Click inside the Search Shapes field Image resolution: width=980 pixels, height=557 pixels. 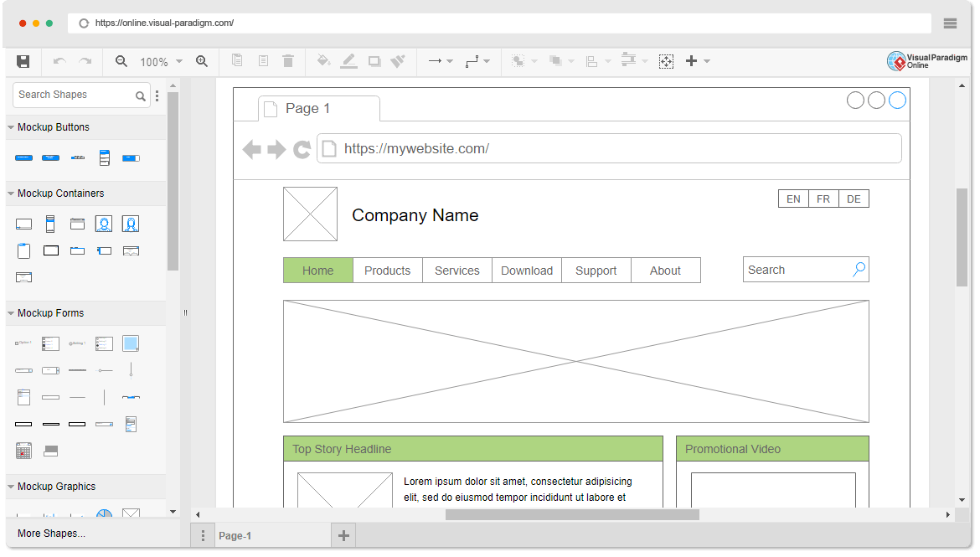tap(74, 95)
